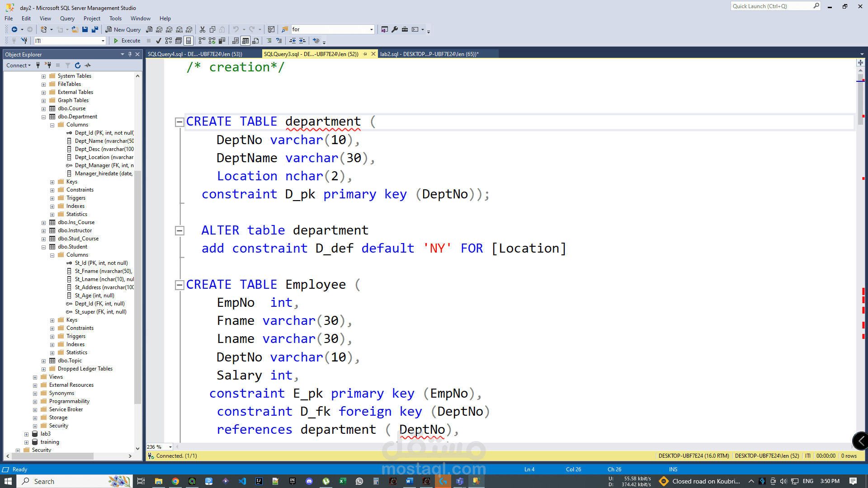Click the Execute query button

[x=127, y=41]
